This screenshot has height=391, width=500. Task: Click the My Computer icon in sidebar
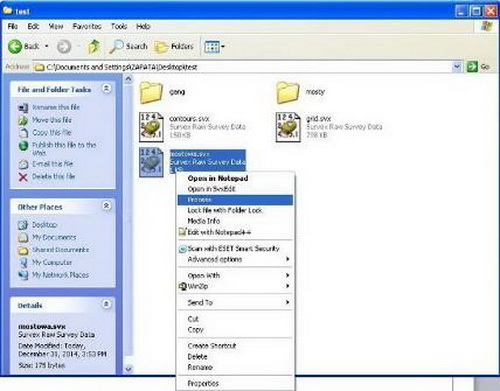click(23, 263)
